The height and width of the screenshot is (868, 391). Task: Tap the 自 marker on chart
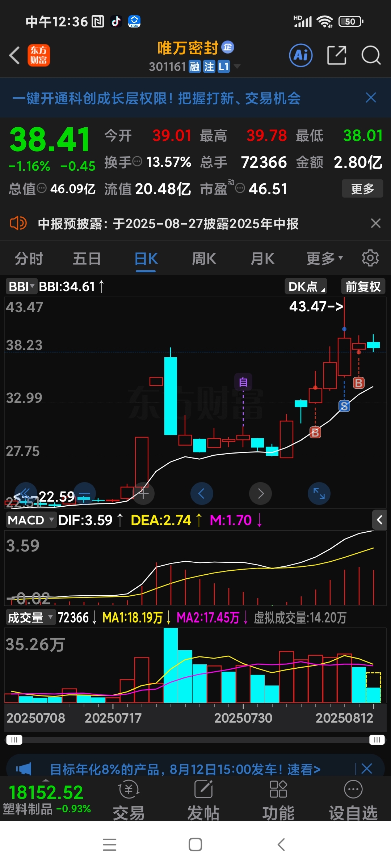coord(243,382)
